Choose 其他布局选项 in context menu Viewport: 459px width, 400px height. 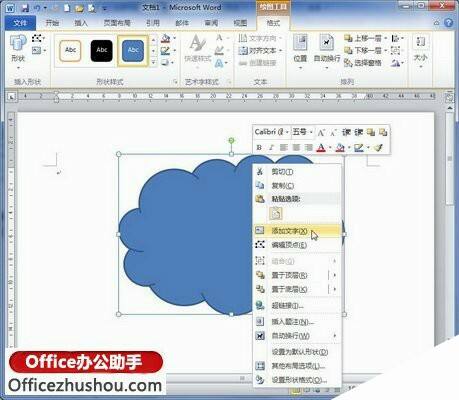pos(297,366)
